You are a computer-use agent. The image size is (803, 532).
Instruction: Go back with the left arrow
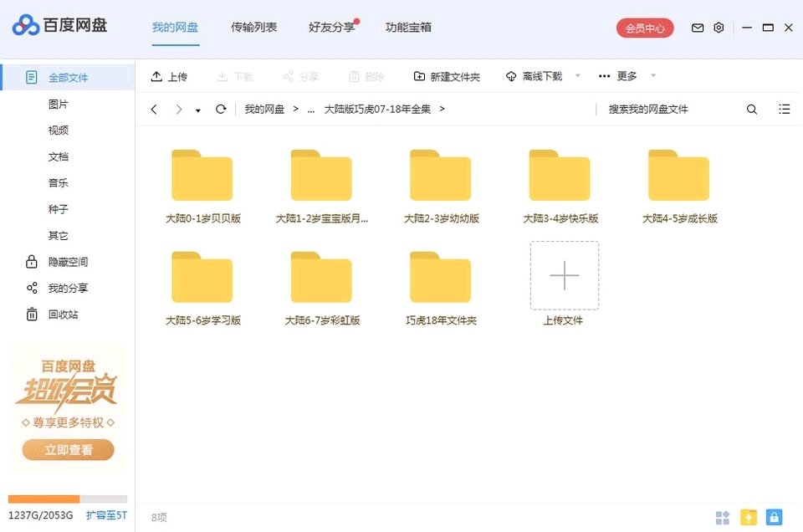coord(154,109)
